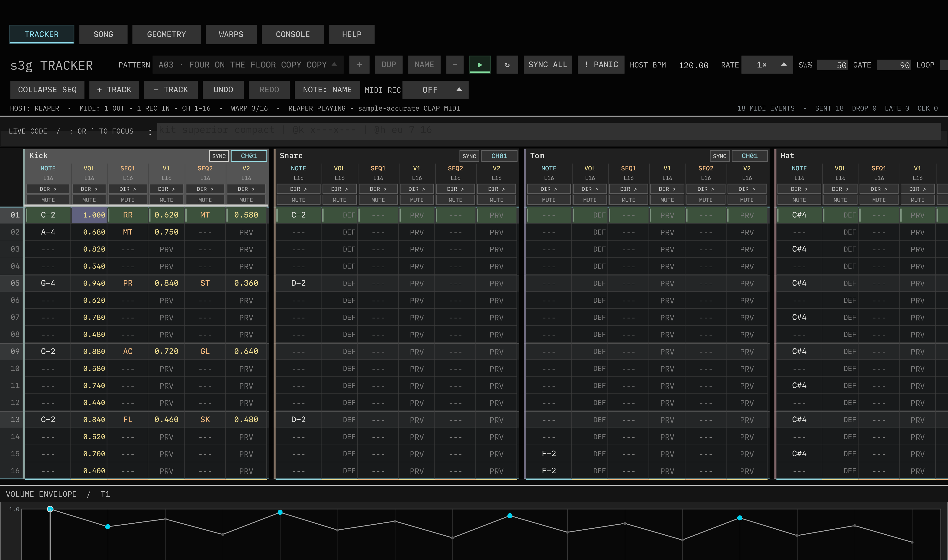The height and width of the screenshot is (560, 948).
Task: Click COLLAPSE SEQ button
Action: pos(47,90)
